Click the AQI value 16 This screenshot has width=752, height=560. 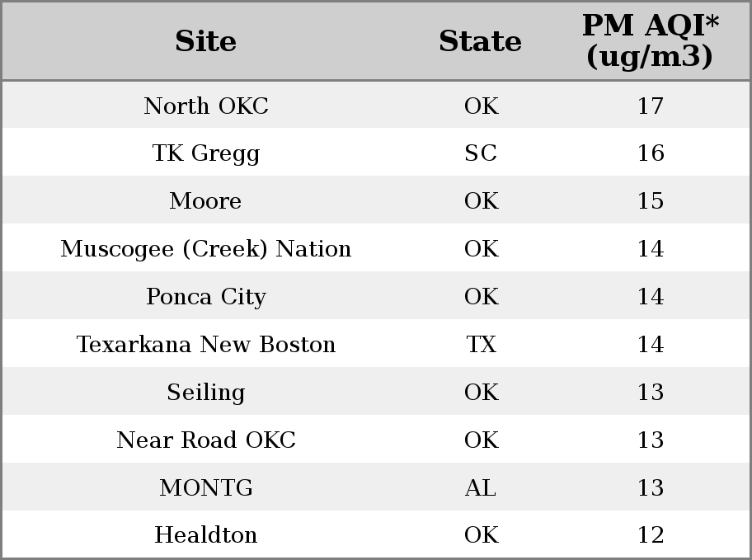(650, 153)
